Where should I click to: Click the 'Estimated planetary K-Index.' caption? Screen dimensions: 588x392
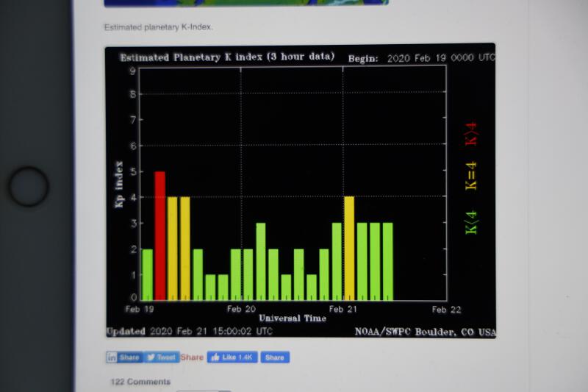pos(158,27)
